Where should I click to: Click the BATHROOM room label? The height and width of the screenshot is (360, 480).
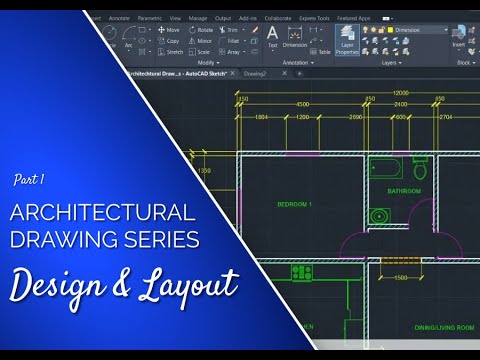coord(404,191)
